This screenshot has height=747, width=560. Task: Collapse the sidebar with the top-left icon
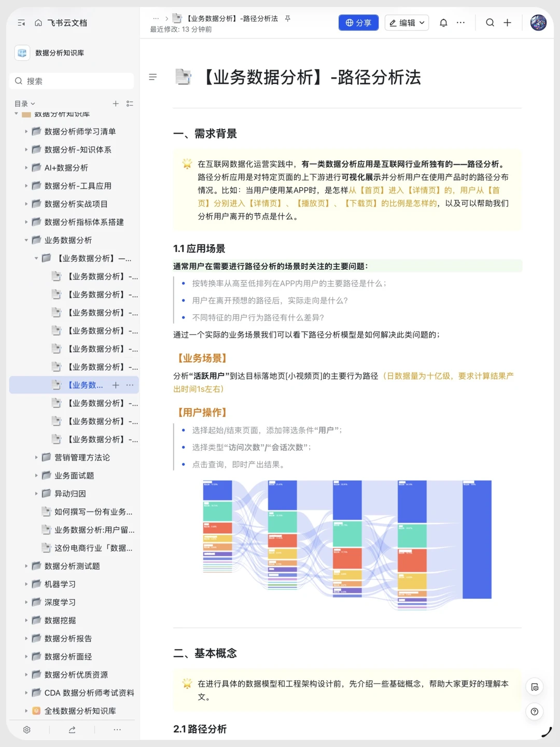(x=21, y=23)
